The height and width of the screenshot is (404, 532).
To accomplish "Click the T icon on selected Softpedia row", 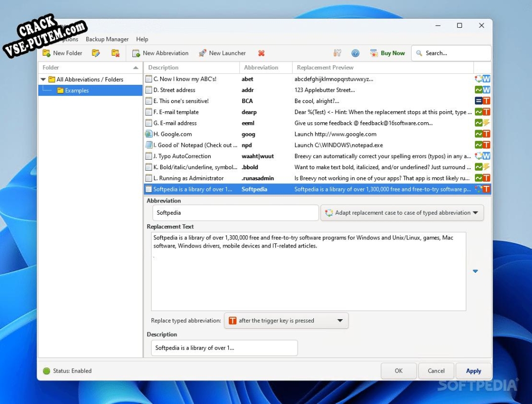I will (486, 189).
